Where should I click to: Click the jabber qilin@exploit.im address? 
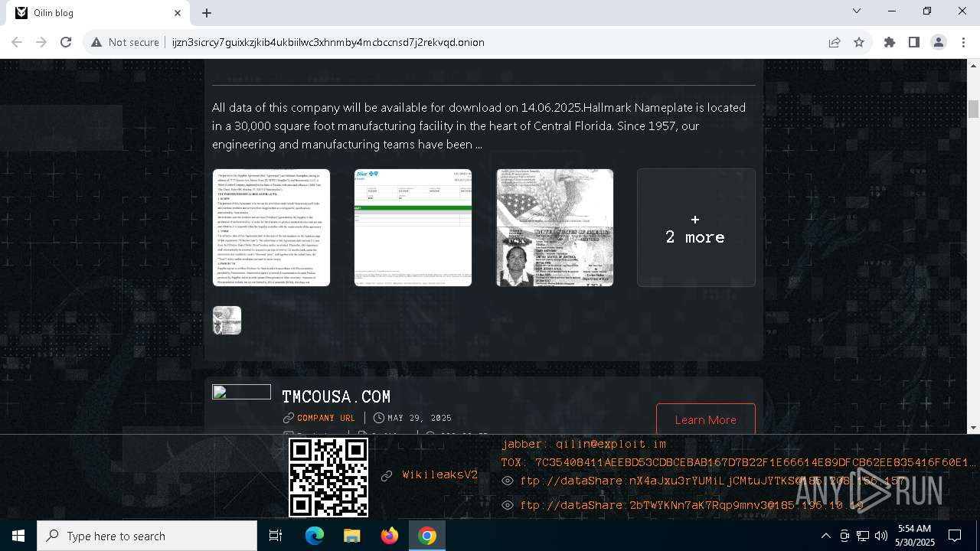(583, 444)
